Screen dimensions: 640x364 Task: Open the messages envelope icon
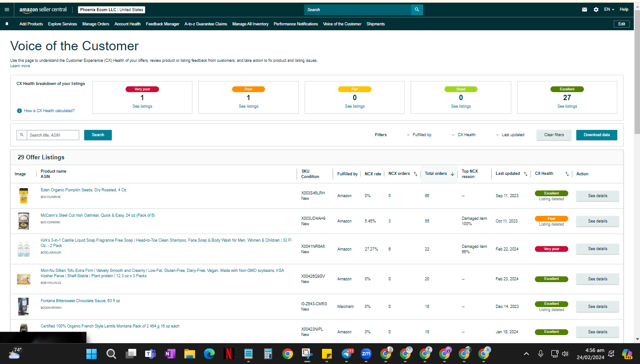(x=584, y=9)
